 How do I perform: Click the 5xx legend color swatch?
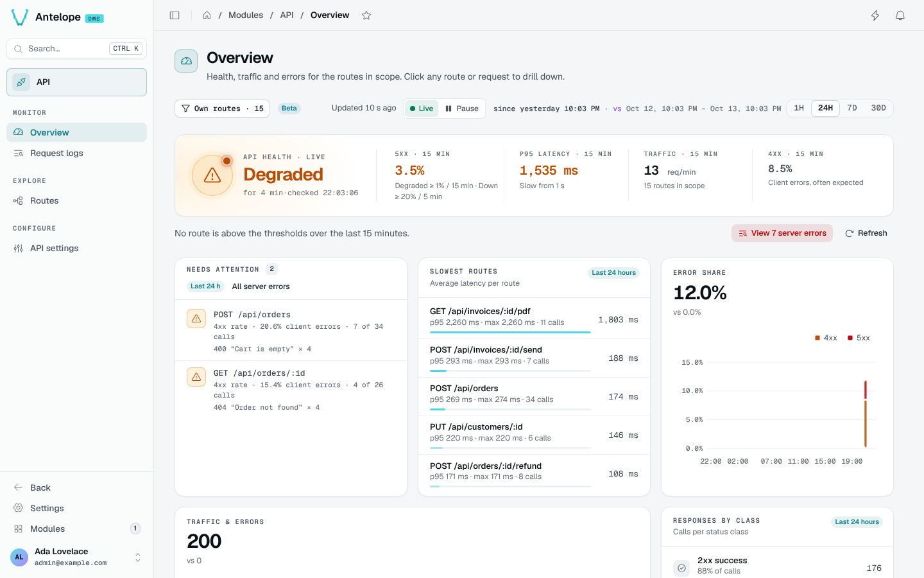coord(850,338)
